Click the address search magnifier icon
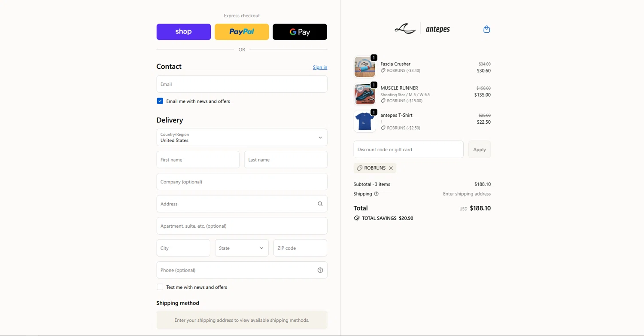Screen dimensions: 644x336 coord(320,204)
